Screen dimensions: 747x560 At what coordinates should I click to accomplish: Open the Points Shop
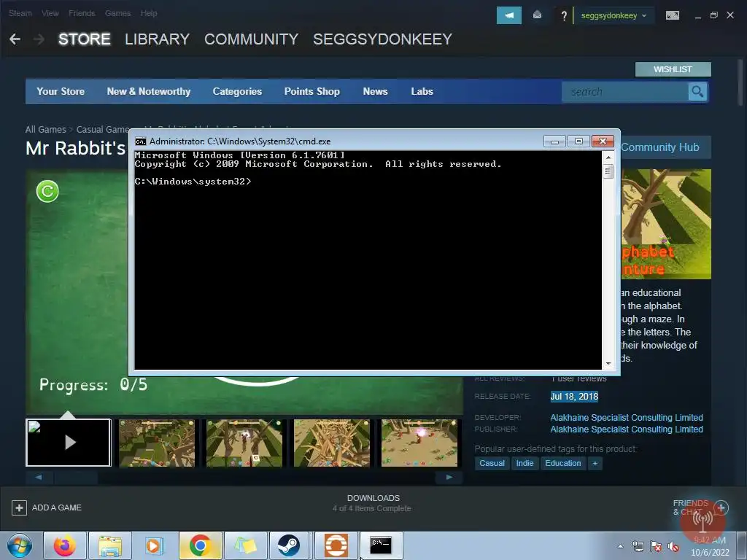(x=312, y=91)
